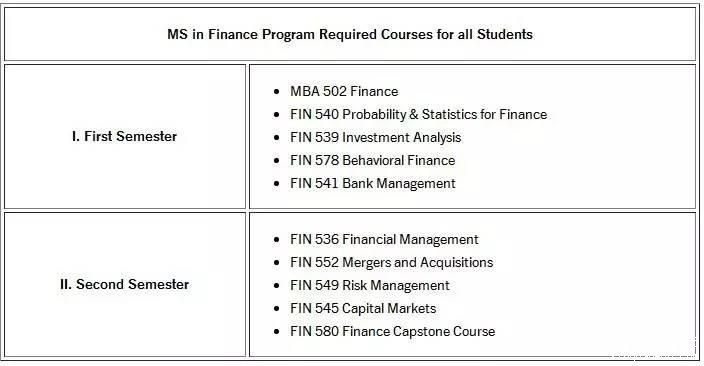The image size is (704, 366).
Task: Click FIN 541 Bank Management entry
Action: point(373,183)
